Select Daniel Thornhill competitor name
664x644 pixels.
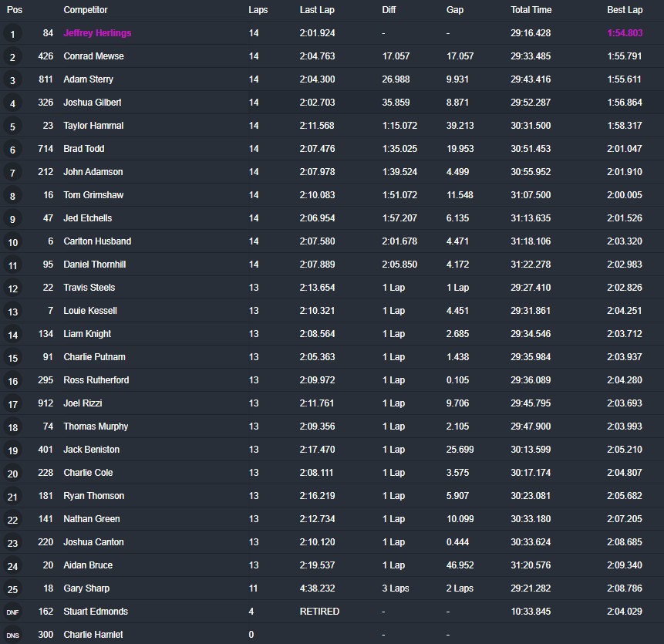point(94,265)
